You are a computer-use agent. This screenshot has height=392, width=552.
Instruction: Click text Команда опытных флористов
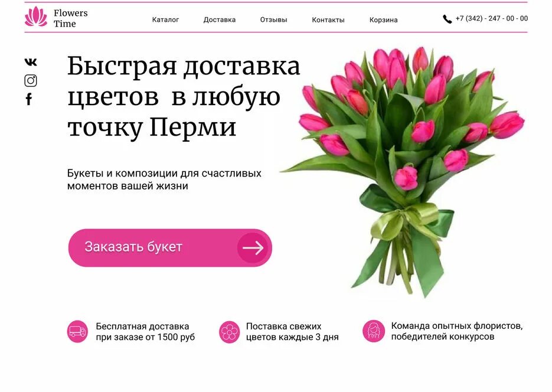[457, 331]
